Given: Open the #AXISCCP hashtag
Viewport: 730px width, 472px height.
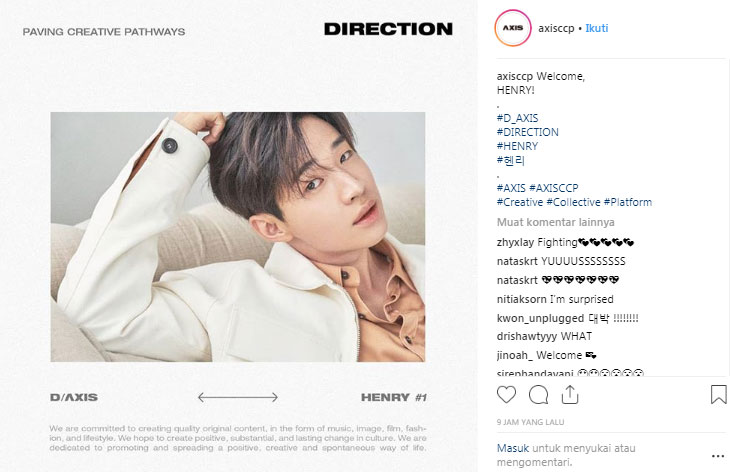Looking at the screenshot, I should pos(554,188).
